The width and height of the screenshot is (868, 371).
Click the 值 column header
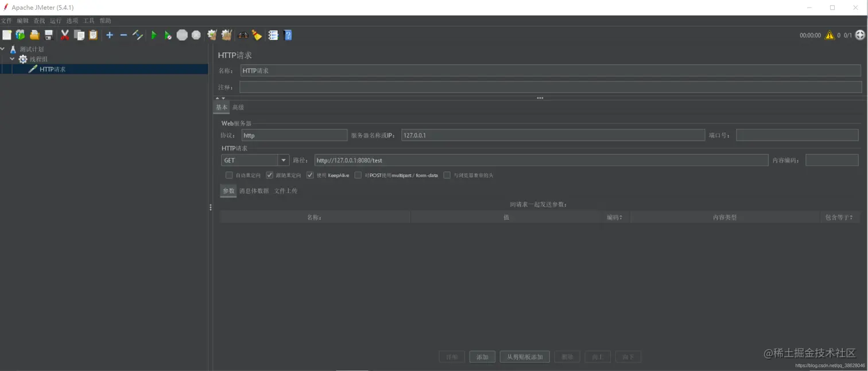click(x=506, y=217)
